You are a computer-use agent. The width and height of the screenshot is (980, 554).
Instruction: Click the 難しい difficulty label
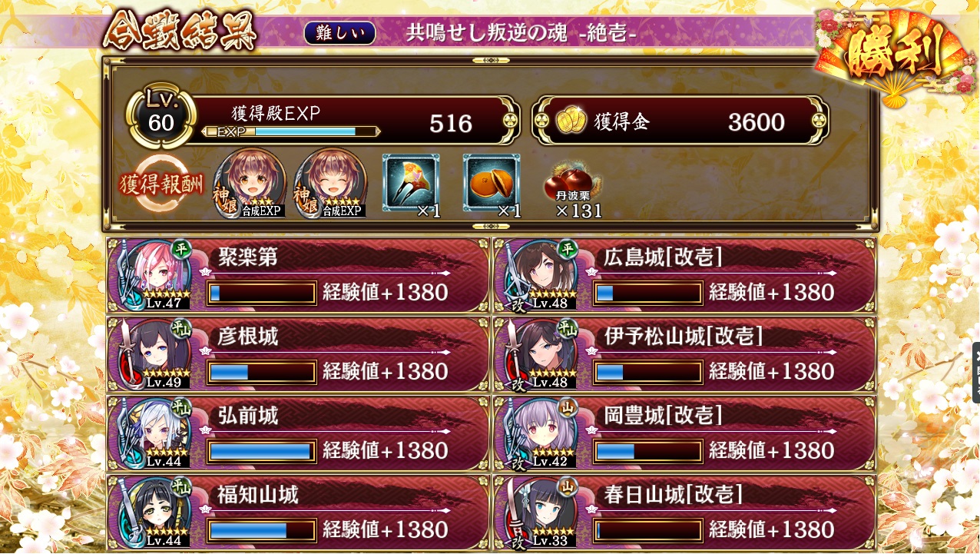340,33
